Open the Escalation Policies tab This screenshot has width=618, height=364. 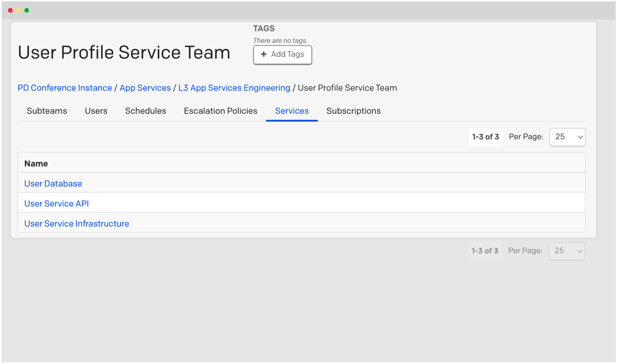click(x=220, y=111)
